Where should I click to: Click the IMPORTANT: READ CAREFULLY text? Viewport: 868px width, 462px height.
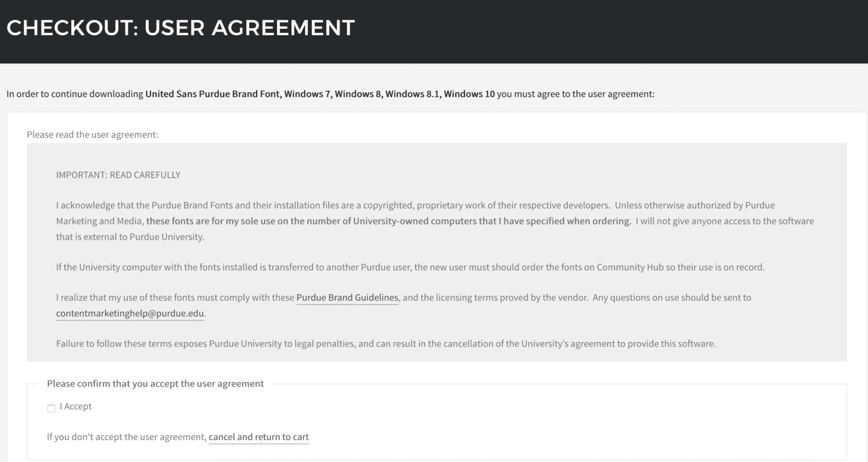pyautogui.click(x=118, y=175)
